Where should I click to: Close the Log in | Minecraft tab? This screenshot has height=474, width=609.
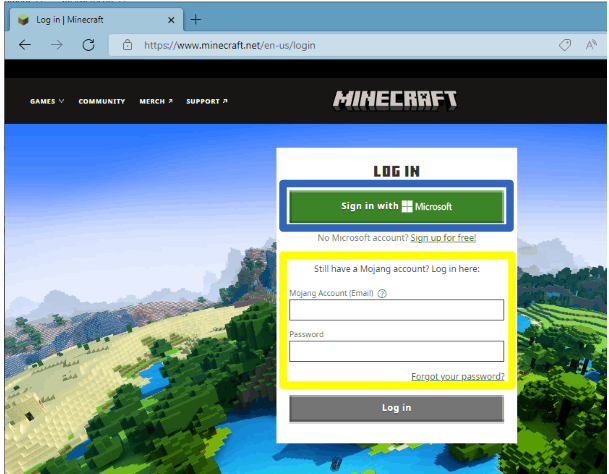click(x=171, y=20)
